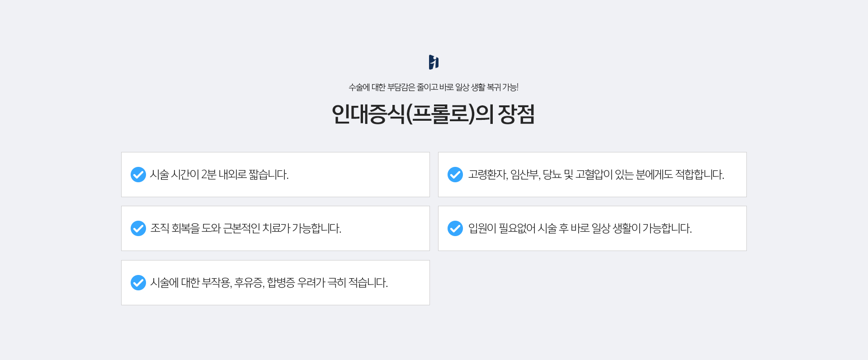Click text '입원이 필요없어 시술 후 바로'
The image size is (868, 360).
[529, 228]
